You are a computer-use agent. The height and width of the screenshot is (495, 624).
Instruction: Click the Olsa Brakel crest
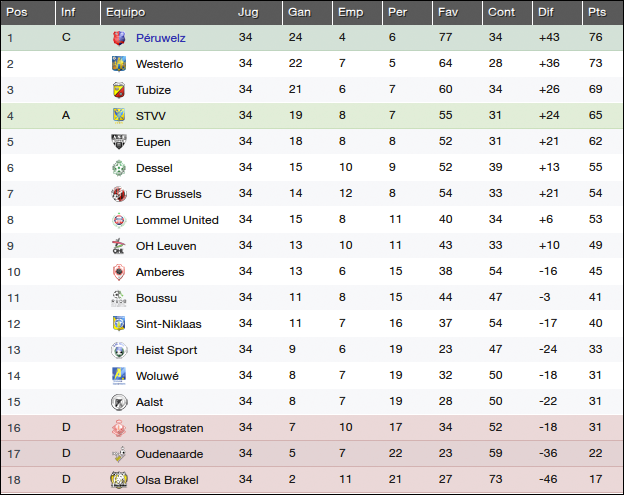pos(119,480)
